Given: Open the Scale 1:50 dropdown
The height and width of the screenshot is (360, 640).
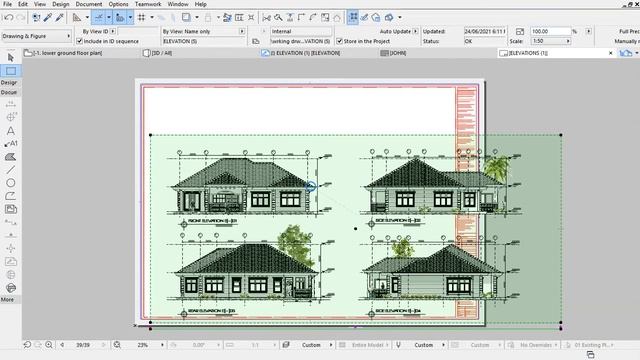Looking at the screenshot, I should (550, 41).
